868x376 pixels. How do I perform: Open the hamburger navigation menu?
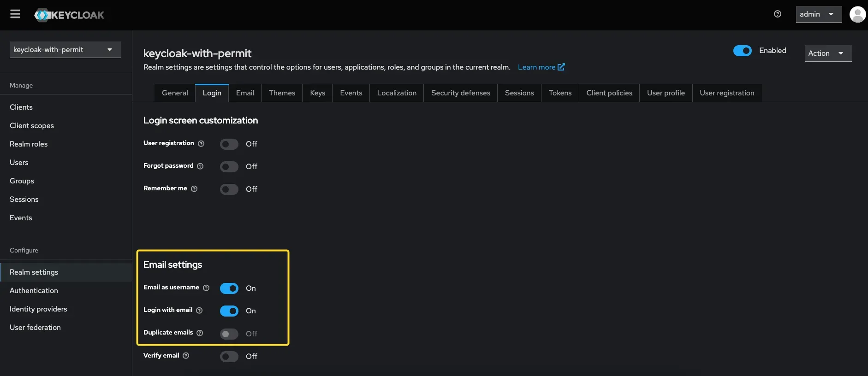15,14
